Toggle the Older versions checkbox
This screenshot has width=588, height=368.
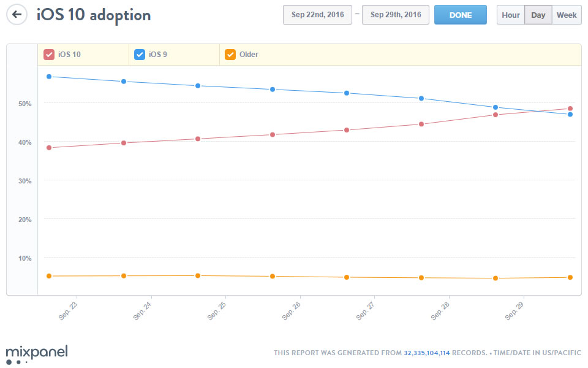coord(230,55)
